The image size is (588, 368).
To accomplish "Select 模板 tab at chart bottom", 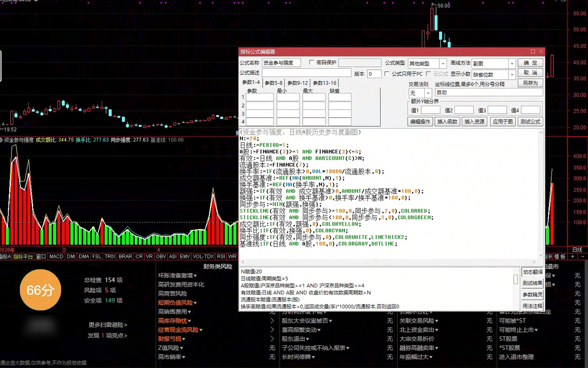I will (x=560, y=257).
